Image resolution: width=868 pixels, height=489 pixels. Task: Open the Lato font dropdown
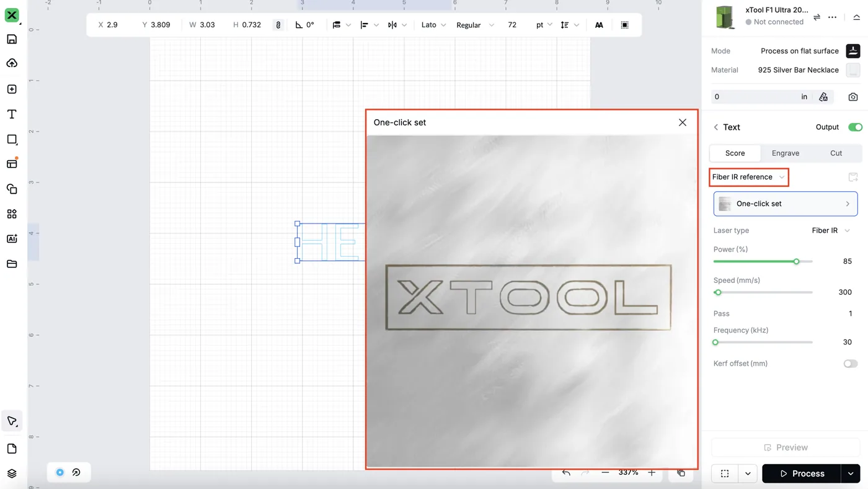click(433, 25)
